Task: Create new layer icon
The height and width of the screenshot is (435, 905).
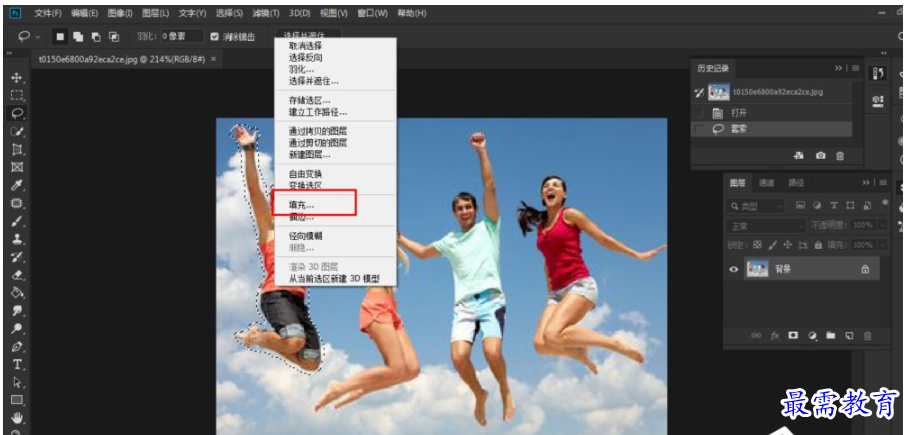Action: click(849, 335)
